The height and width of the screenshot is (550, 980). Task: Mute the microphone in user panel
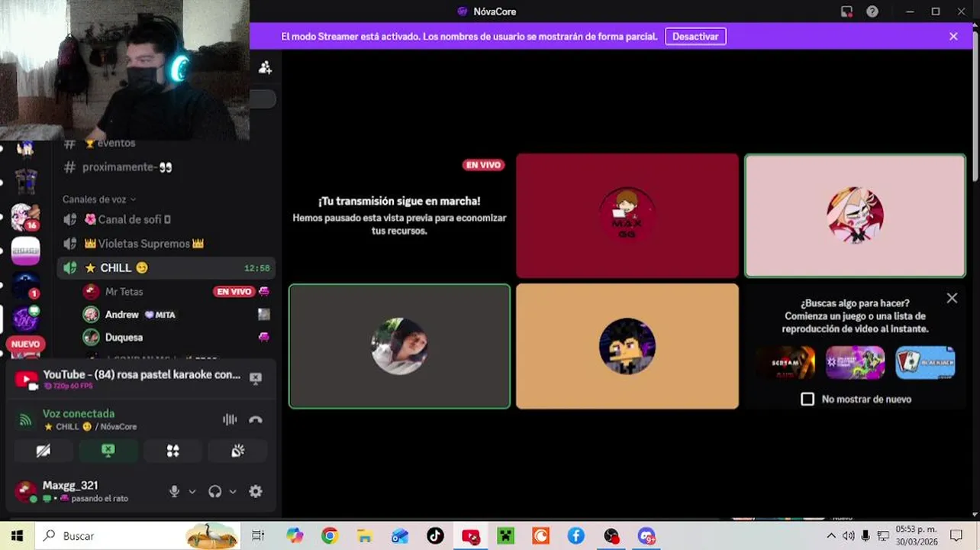coord(174,491)
